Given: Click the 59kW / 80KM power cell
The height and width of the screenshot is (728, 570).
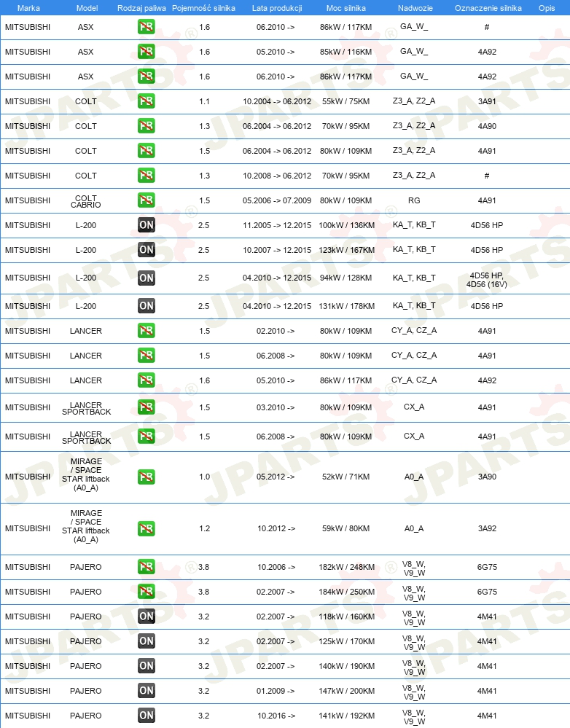Looking at the screenshot, I should [x=346, y=528].
